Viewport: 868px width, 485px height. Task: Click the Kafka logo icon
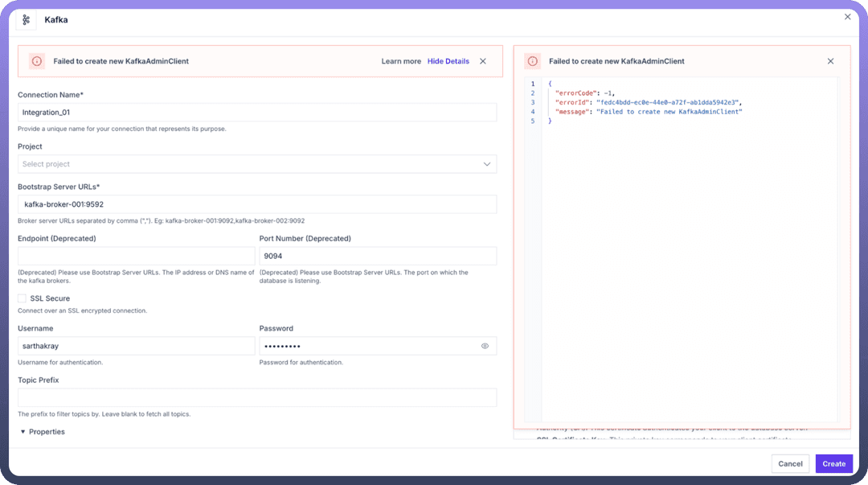(26, 20)
